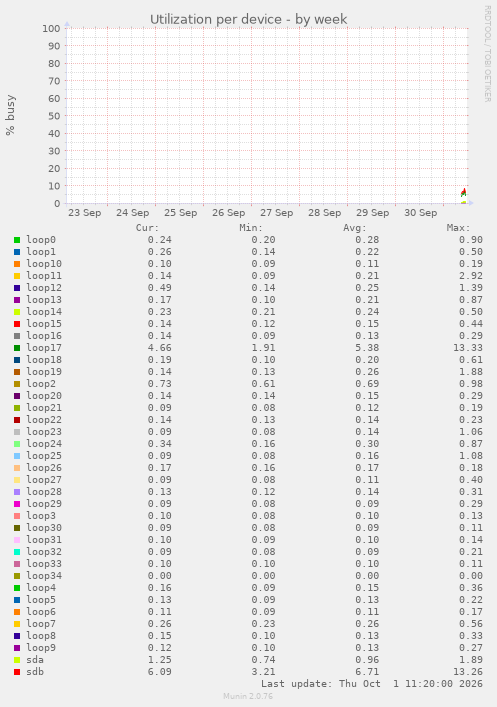
Task: Click the 'Munin 2.0.76' footer text
Action: click(248, 696)
